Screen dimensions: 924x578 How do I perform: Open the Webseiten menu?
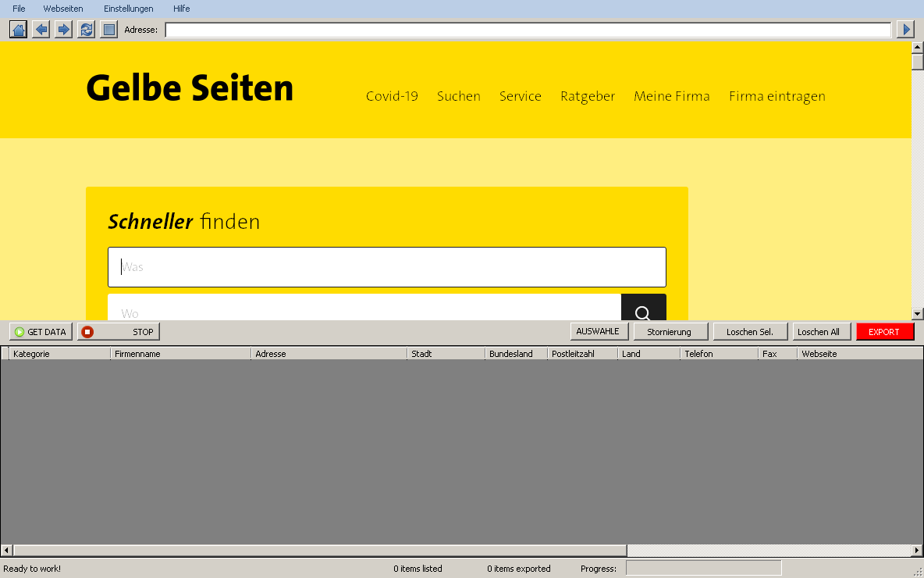[63, 9]
